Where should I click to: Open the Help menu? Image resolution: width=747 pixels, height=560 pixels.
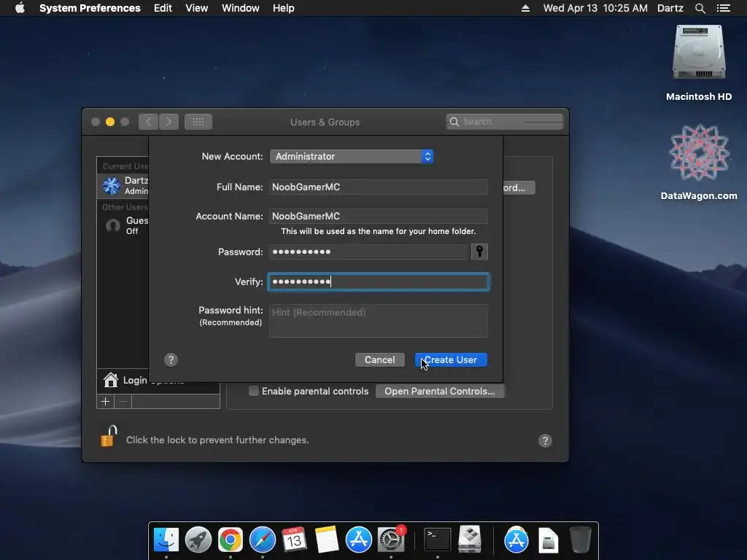point(283,8)
